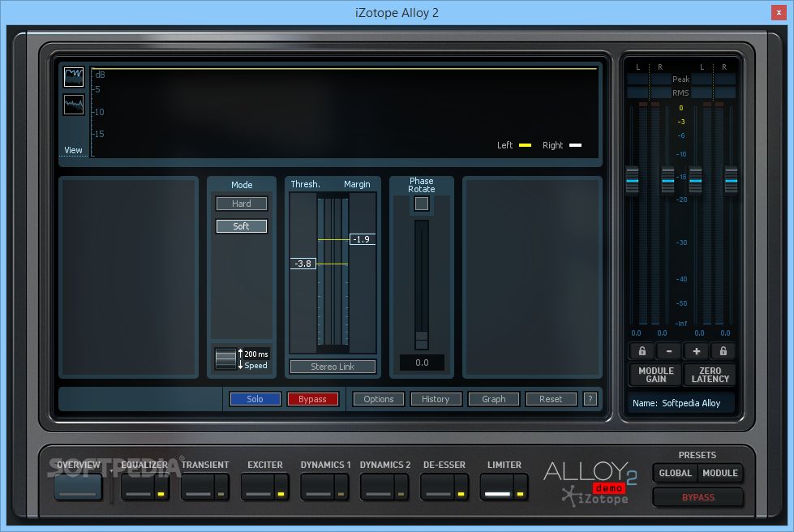794x532 pixels.
Task: Click the Threshold value box -3.8
Action: click(303, 264)
